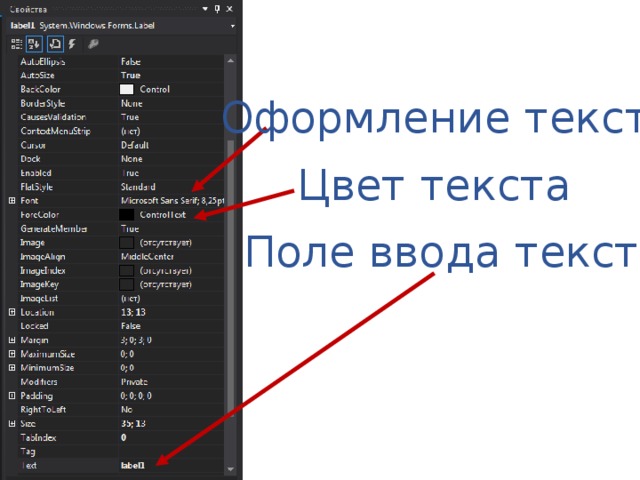Click the MinimumSize value 0; 0
Screen dimensions: 640x480
click(127, 368)
